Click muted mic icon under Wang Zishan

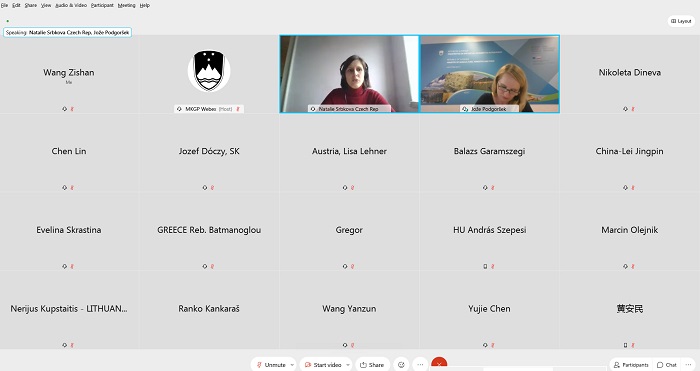coord(72,109)
